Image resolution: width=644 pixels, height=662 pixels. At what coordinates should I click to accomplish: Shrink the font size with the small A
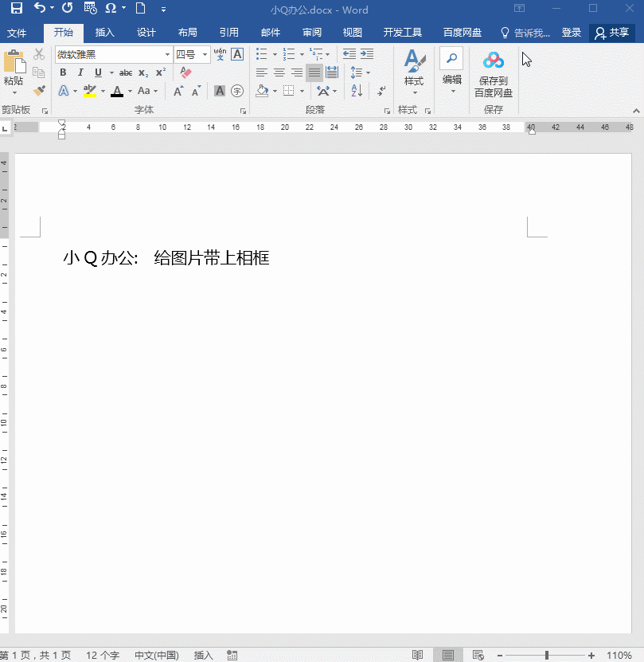(197, 91)
